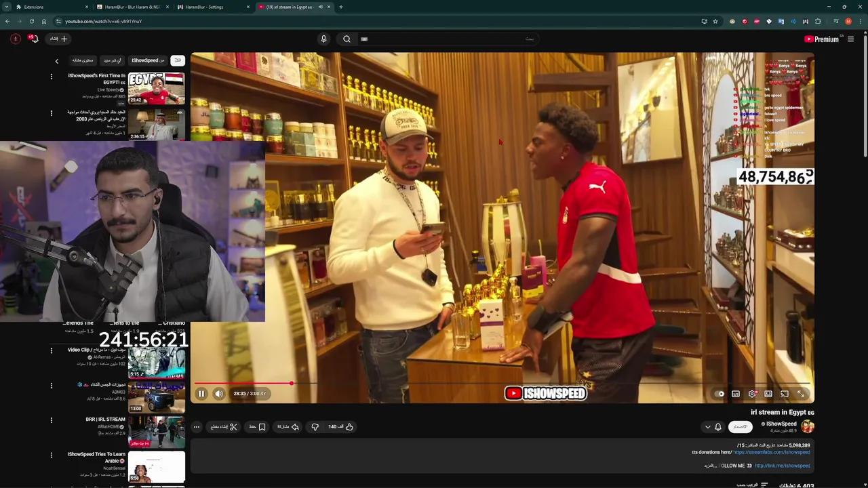Select the 'محتوى مشابه' filter chip

tap(83, 60)
